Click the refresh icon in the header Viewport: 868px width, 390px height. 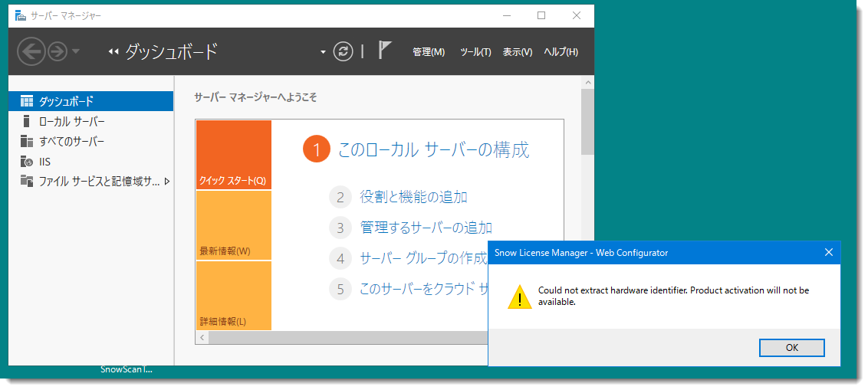click(344, 51)
